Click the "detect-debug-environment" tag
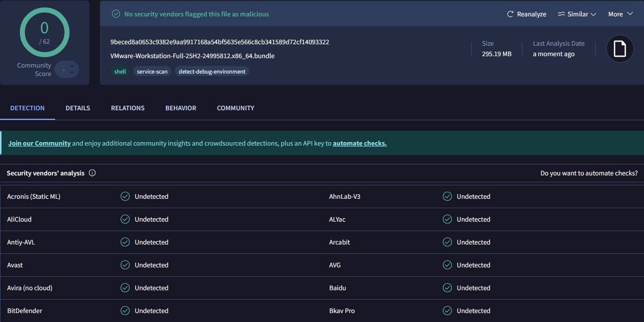 point(212,72)
